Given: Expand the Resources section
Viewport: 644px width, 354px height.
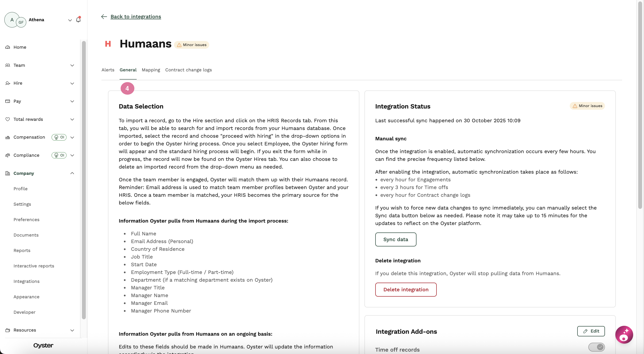Looking at the screenshot, I should click(72, 330).
